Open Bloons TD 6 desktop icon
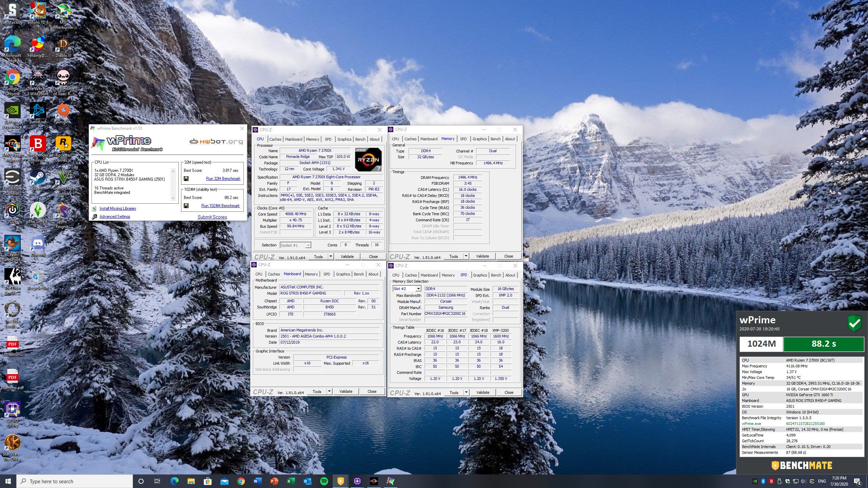 [38, 14]
